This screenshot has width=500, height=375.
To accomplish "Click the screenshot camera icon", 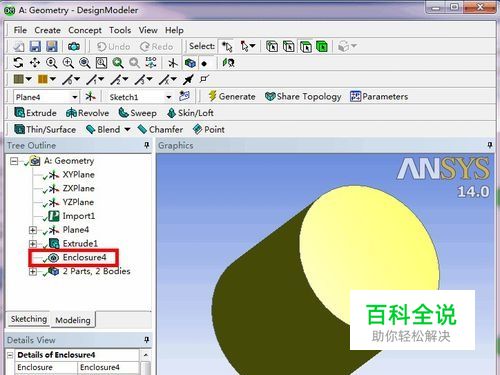I will pyautogui.click(x=74, y=46).
